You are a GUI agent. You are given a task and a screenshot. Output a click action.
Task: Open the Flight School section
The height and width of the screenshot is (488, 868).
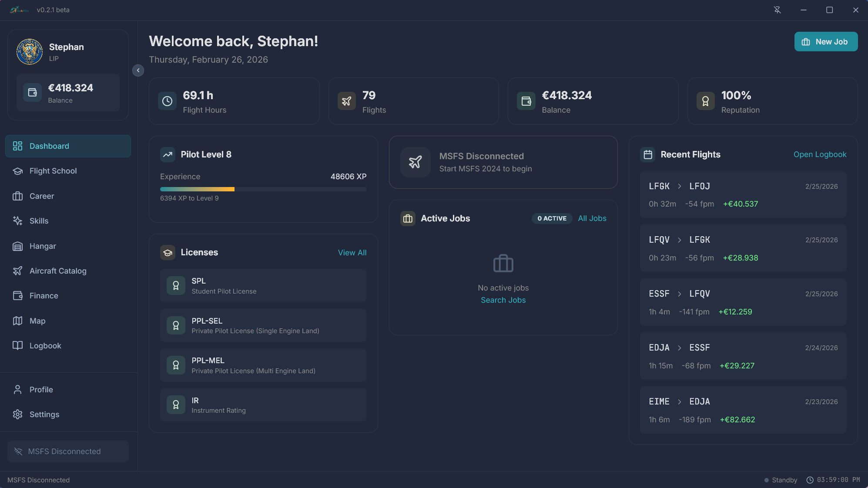53,171
